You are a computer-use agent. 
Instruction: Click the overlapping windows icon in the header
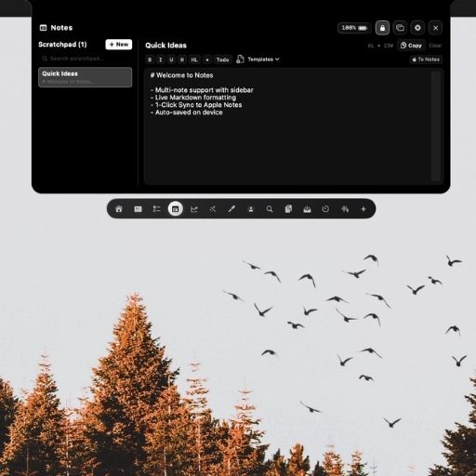pos(400,28)
